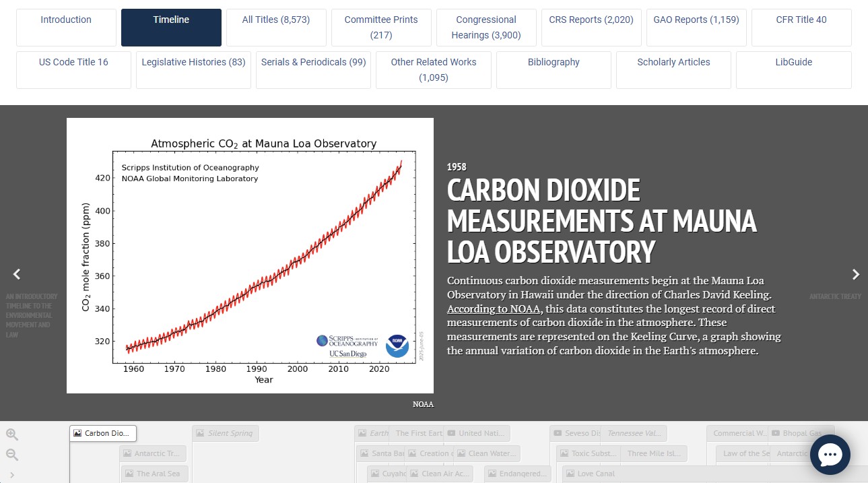Click the video icon on the United Nations entry
This screenshot has height=483, width=868.
450,433
